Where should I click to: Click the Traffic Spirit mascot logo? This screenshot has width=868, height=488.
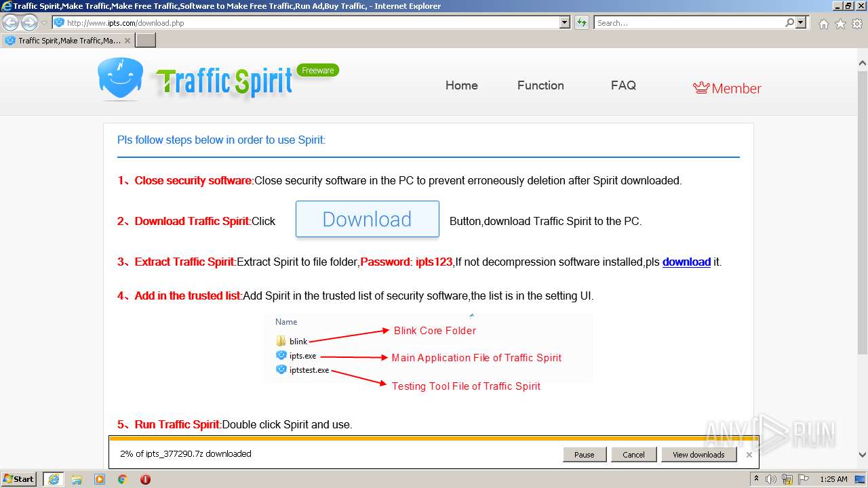click(x=120, y=79)
